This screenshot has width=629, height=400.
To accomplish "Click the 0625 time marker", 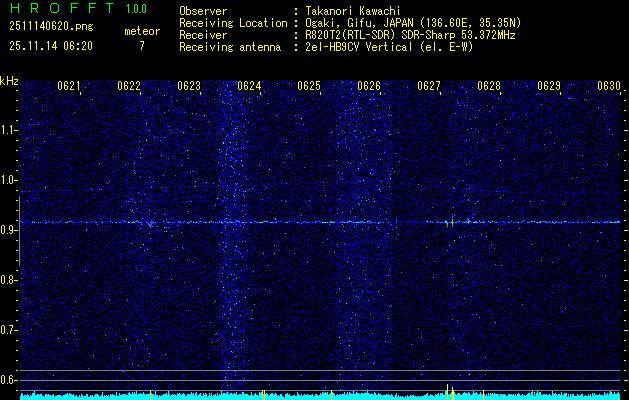I will click(x=309, y=86).
